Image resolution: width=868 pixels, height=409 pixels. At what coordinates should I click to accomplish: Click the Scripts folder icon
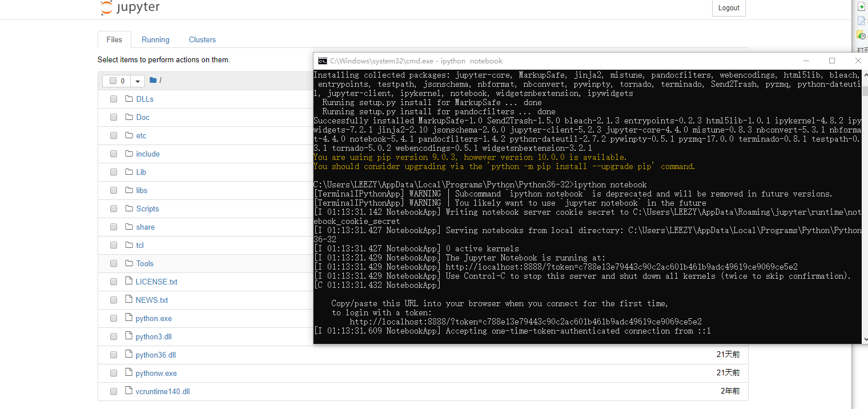pos(129,208)
